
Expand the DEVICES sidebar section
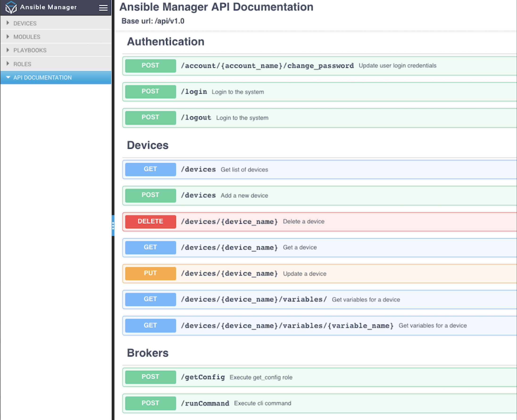coord(25,23)
